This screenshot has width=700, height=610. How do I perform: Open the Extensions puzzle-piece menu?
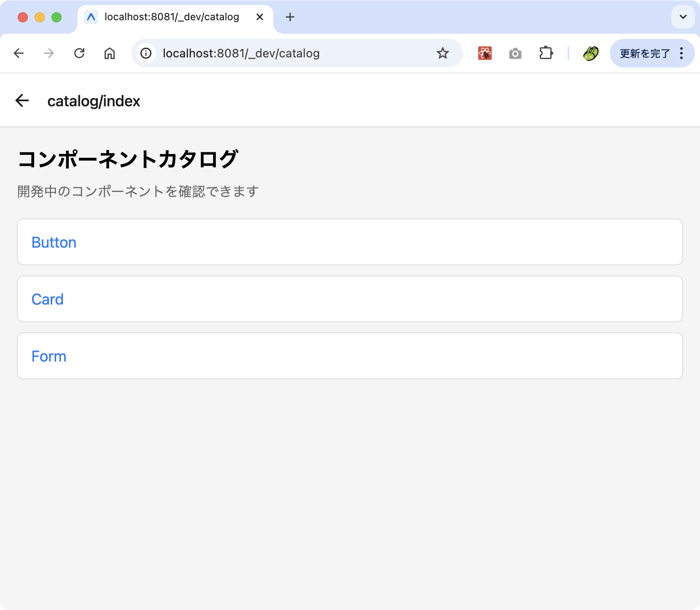[x=547, y=53]
